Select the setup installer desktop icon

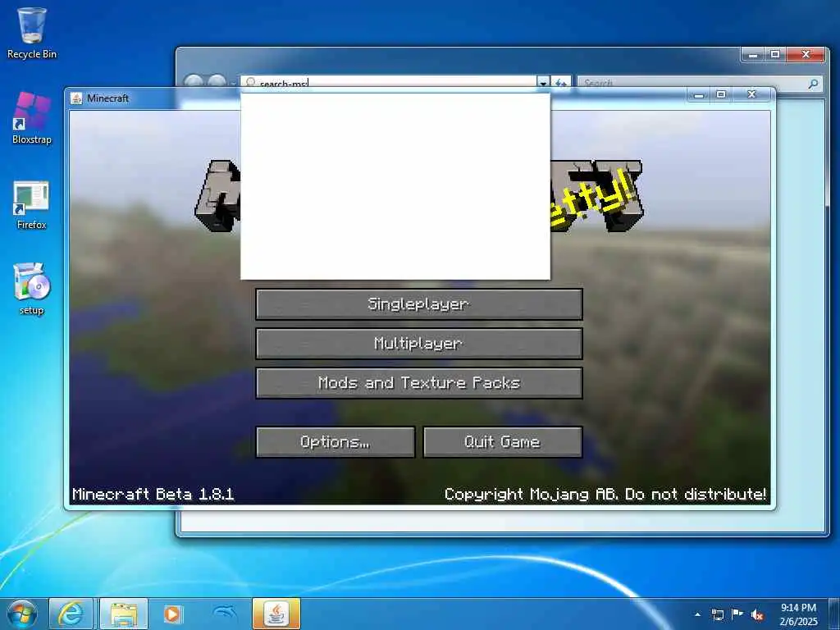pos(32,290)
